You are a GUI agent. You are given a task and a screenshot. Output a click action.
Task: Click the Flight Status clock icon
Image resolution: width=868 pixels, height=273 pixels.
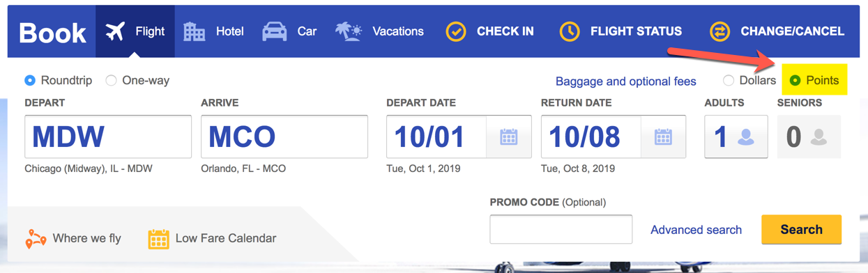[x=570, y=31]
